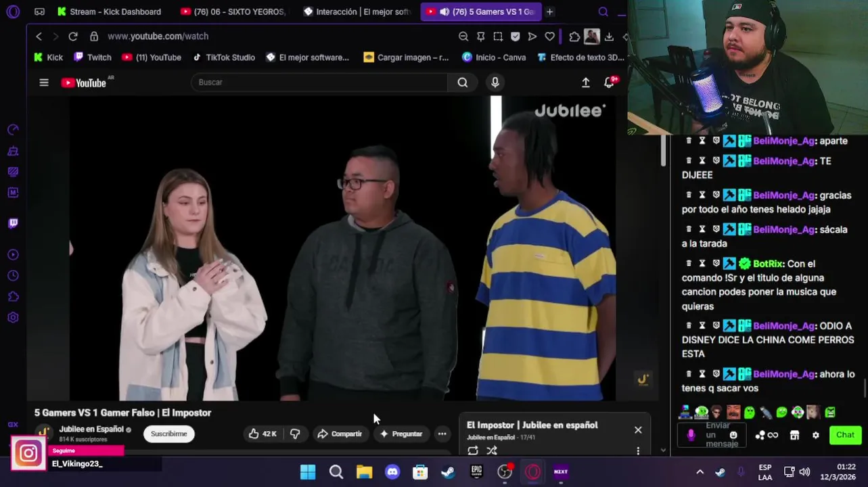The image size is (868, 487).
Task: Open Player icon in Opera sidebar
Action: [x=13, y=255]
